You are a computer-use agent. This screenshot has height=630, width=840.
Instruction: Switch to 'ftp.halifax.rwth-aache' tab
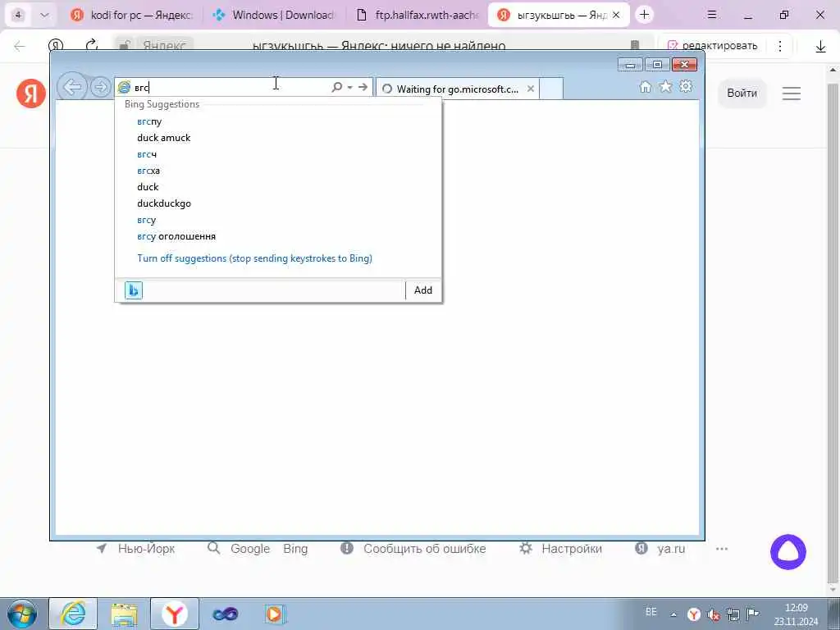418,15
